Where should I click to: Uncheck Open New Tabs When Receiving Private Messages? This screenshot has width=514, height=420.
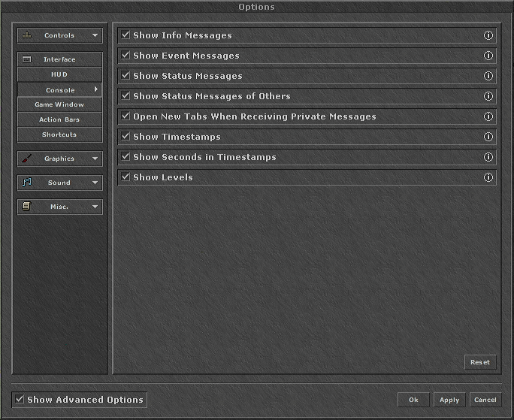[125, 116]
